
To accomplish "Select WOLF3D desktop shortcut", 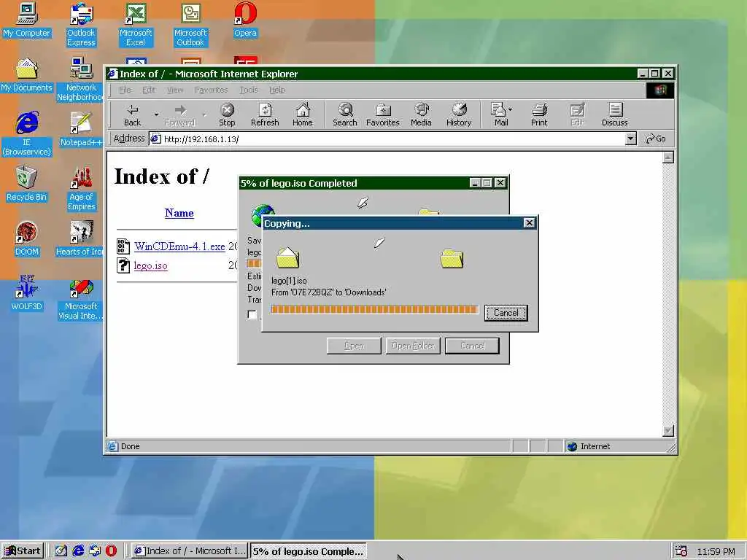I will pyautogui.click(x=26, y=294).
